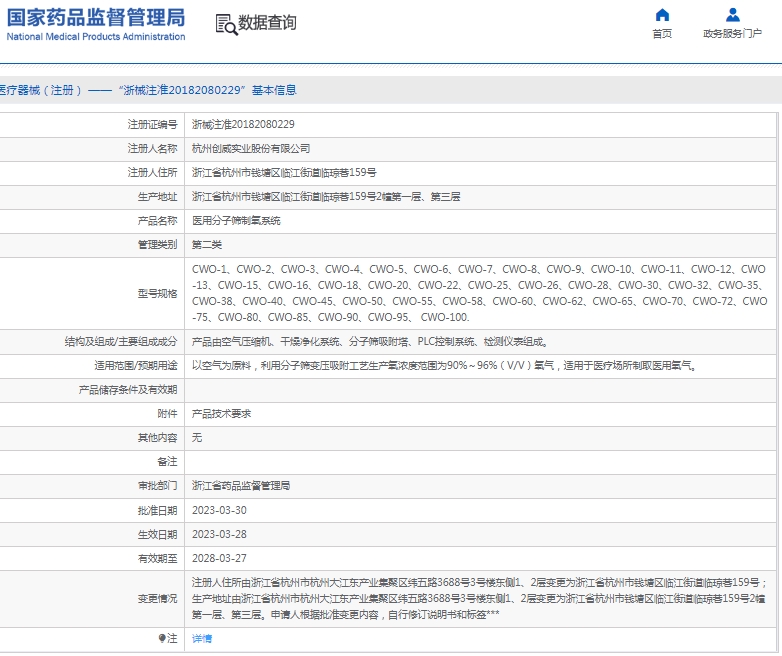This screenshot has height=656, width=782.
Task: Select 其他内容 value 无
Action: 197,437
